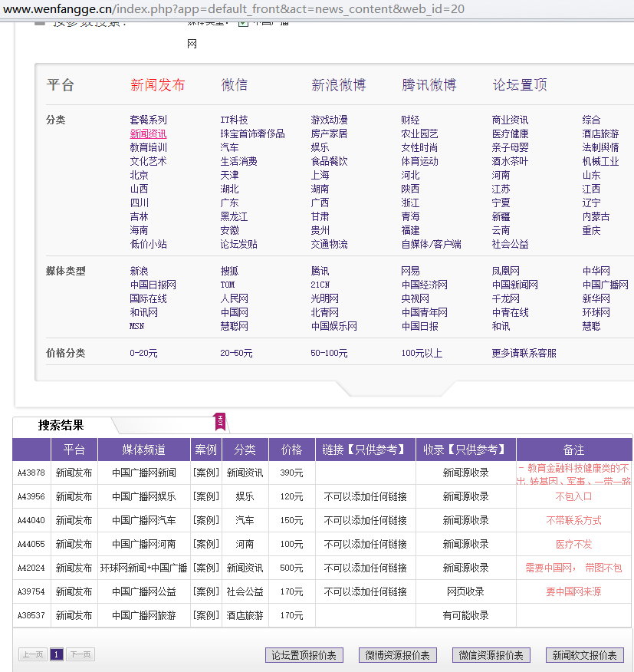Switch to the 新浪微博 platform tab
The height and width of the screenshot is (672, 634).
click(x=338, y=85)
